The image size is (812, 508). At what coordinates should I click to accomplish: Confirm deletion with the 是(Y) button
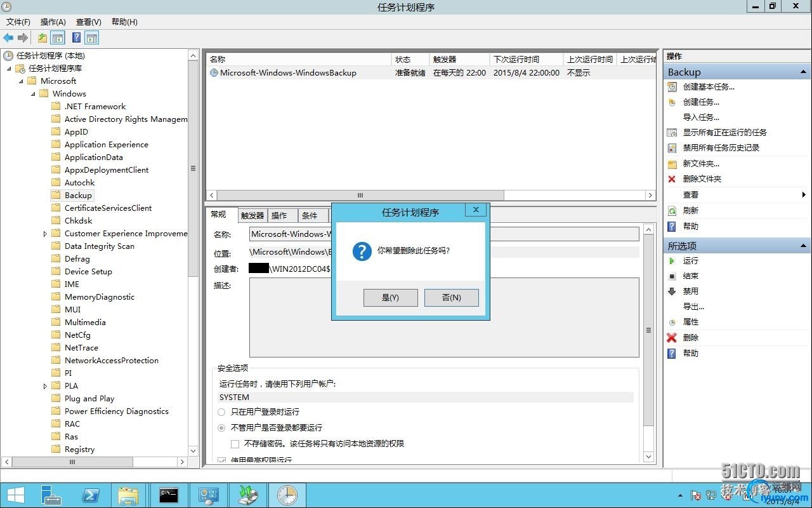391,298
